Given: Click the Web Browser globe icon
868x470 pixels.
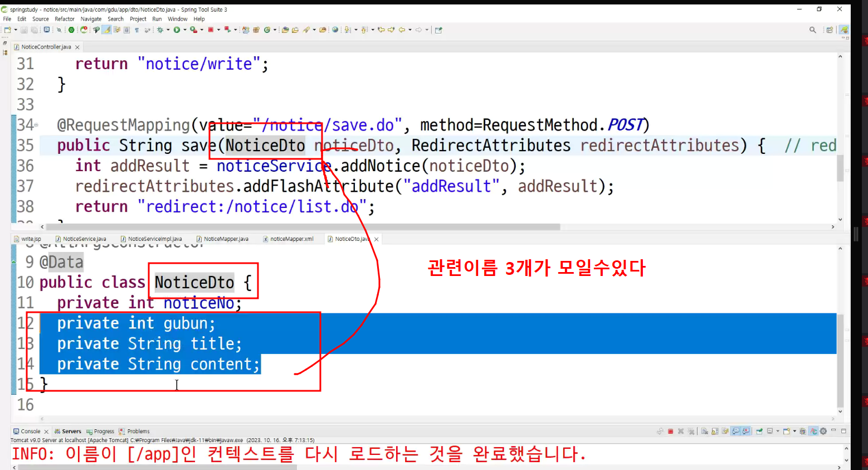Looking at the screenshot, I should tap(335, 30).
